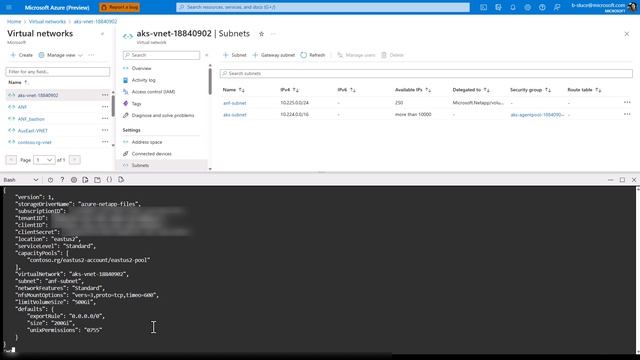The image size is (640, 360).
Task: Select aks-vnet-18840902 in the list
Action: pos(38,95)
